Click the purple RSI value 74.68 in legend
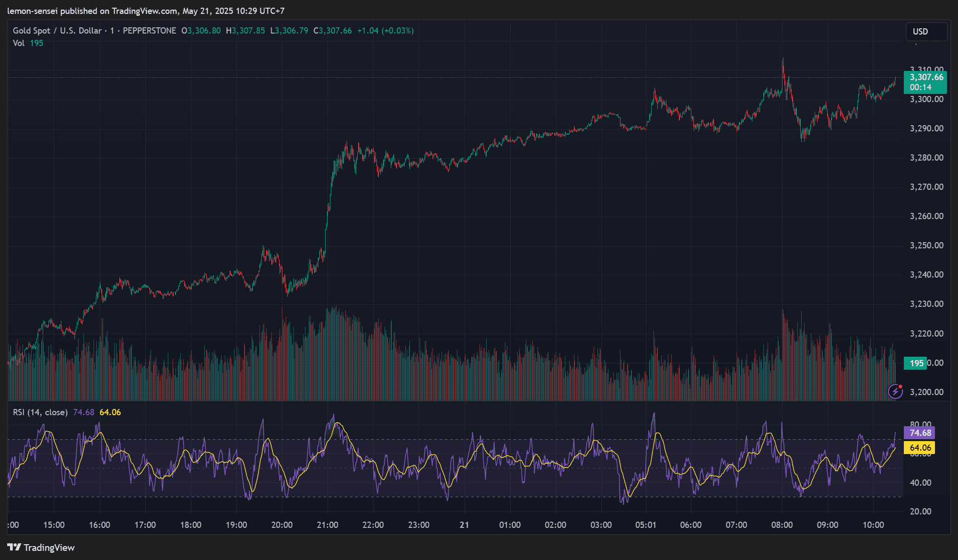Screen dimensions: 958x560 83,412
